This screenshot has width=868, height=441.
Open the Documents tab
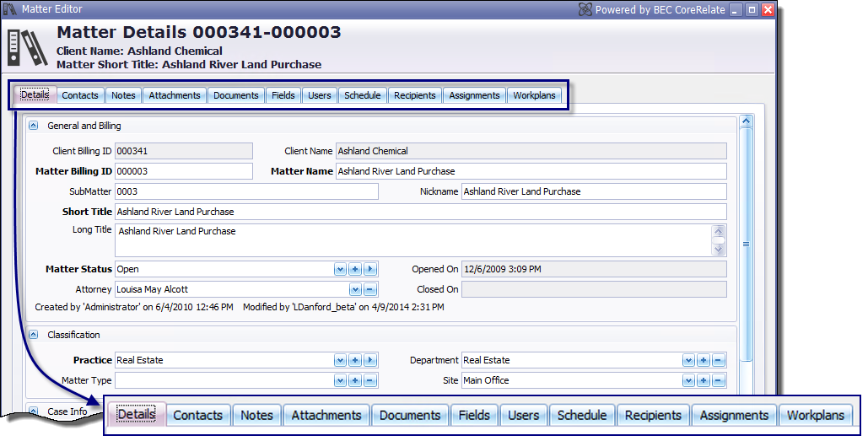coord(236,95)
